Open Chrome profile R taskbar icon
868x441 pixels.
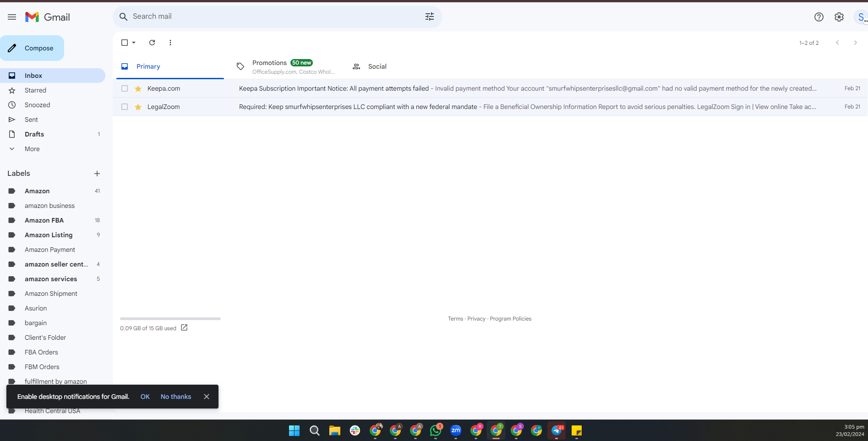point(476,430)
